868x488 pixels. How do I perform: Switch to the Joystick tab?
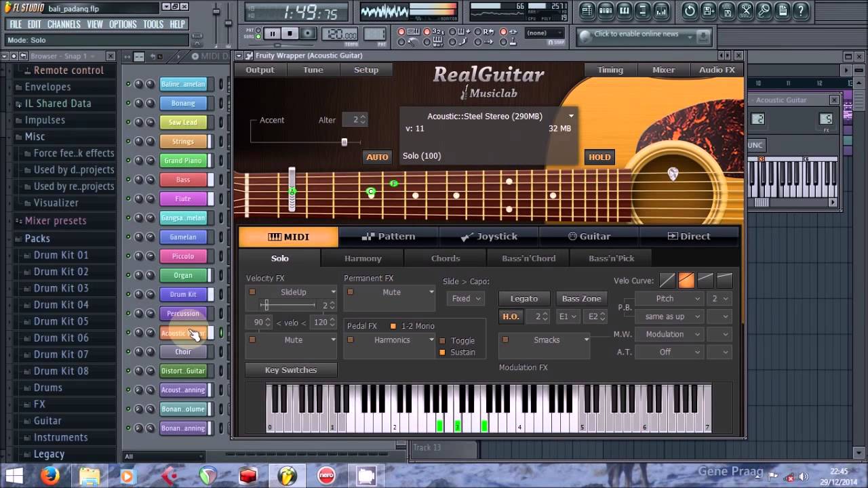pos(489,237)
